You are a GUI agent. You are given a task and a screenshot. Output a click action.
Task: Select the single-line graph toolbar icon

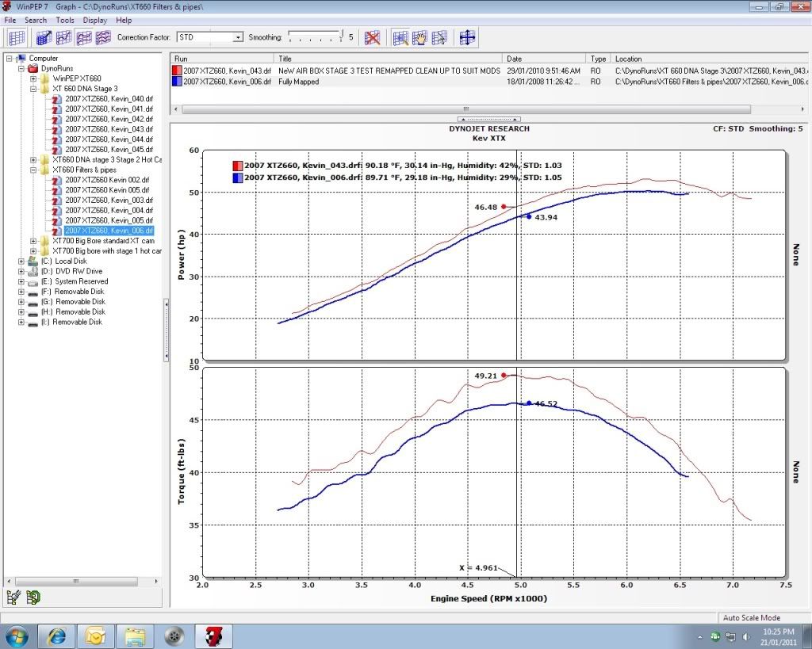(x=63, y=37)
